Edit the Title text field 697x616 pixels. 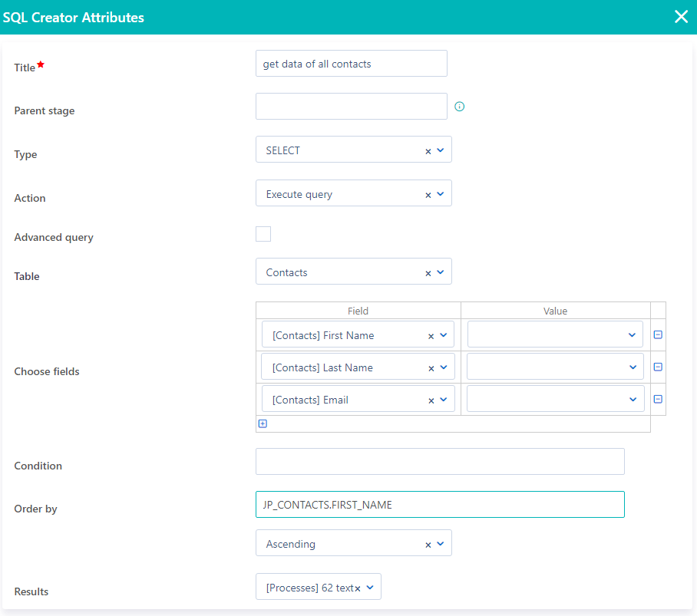coord(351,63)
